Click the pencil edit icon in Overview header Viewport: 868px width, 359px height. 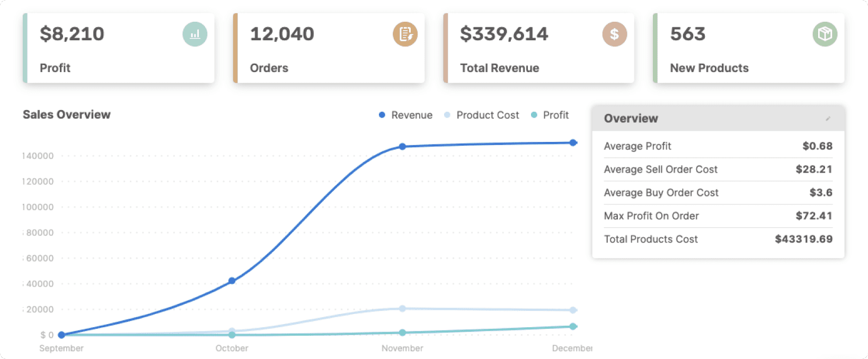[828, 119]
